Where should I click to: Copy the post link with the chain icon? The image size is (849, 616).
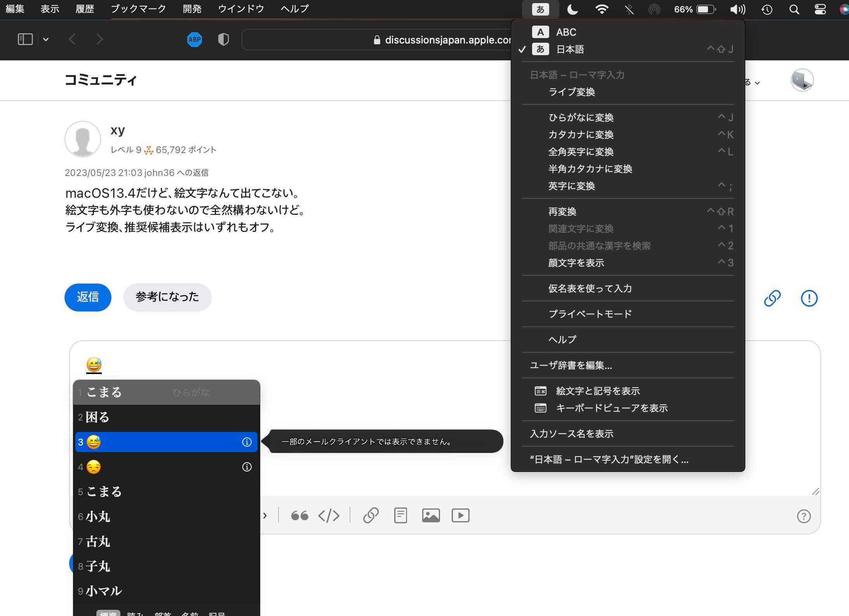click(772, 298)
